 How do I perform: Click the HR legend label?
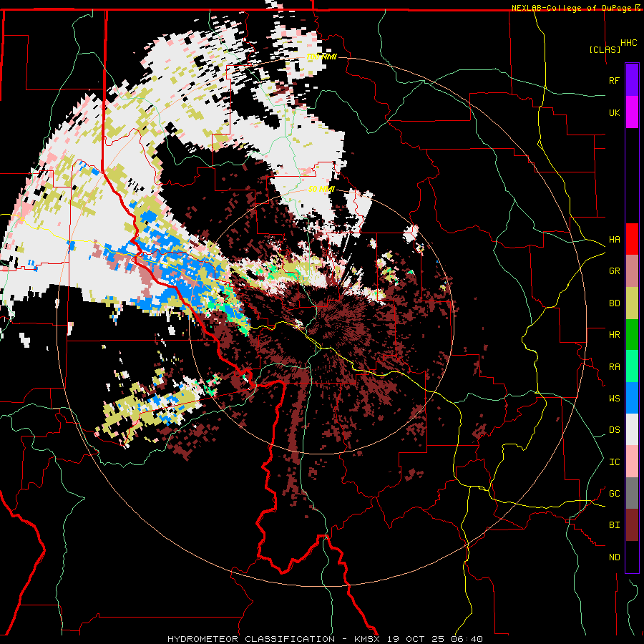614,335
